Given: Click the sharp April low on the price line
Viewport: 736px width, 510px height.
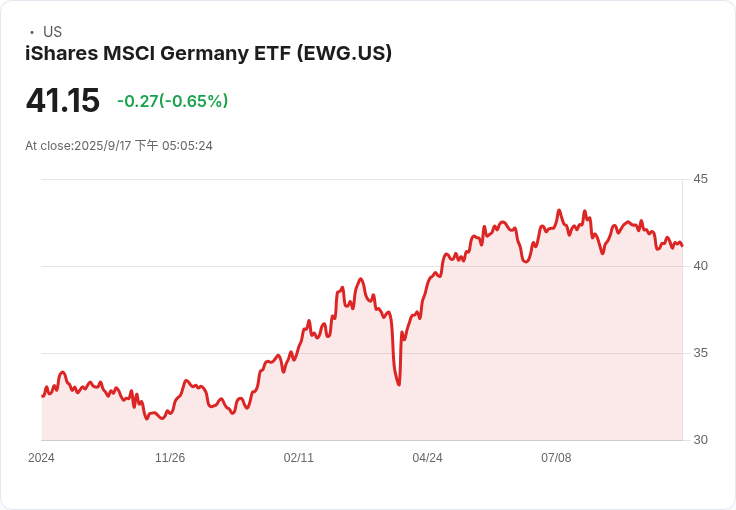Looking at the screenshot, I should (399, 384).
